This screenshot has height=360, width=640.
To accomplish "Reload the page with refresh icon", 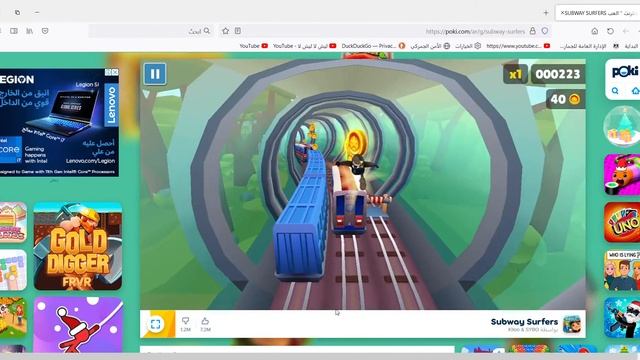I will pyautogui.click(x=610, y=31).
